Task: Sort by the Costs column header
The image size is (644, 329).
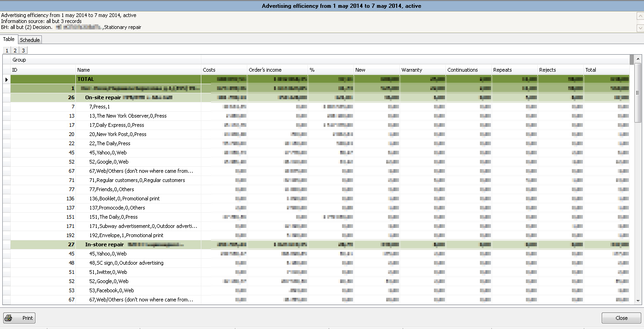Action: [x=224, y=70]
